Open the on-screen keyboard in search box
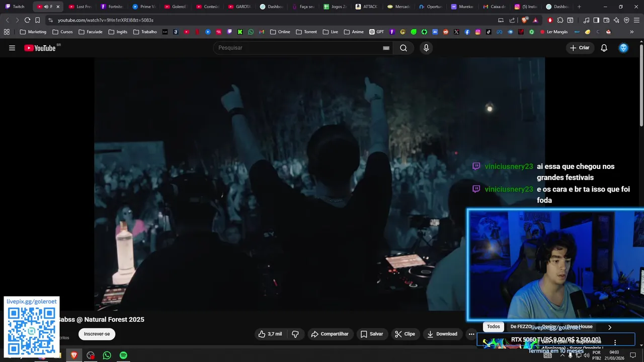 [386, 48]
